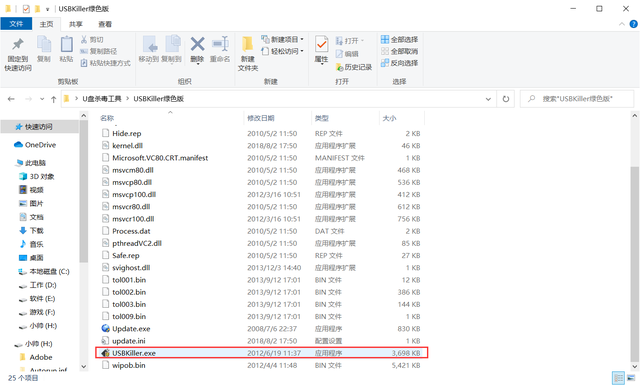Click the Move to icon

coord(149,44)
